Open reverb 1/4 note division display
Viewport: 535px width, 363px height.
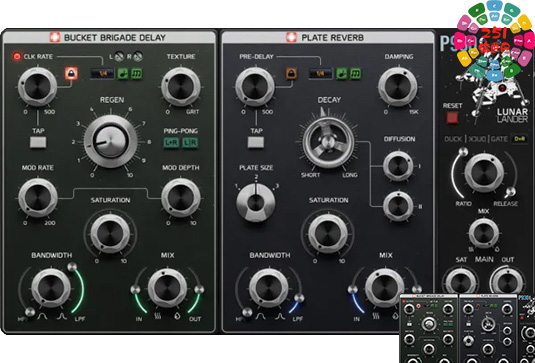pyautogui.click(x=320, y=74)
